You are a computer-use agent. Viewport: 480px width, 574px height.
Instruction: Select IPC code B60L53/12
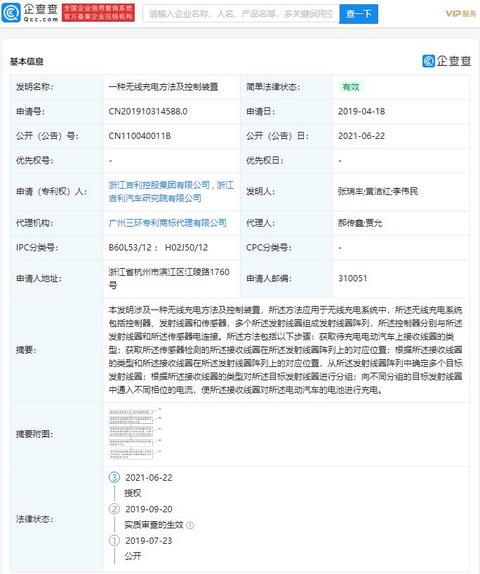130,247
